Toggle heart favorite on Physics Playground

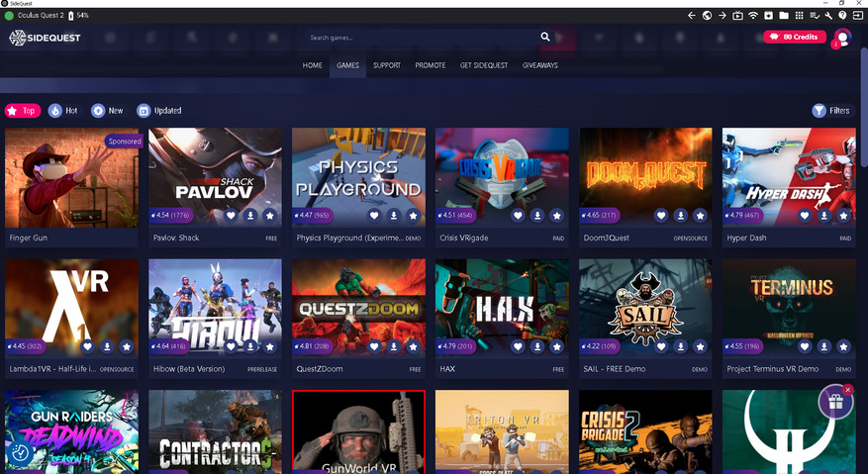click(x=374, y=216)
